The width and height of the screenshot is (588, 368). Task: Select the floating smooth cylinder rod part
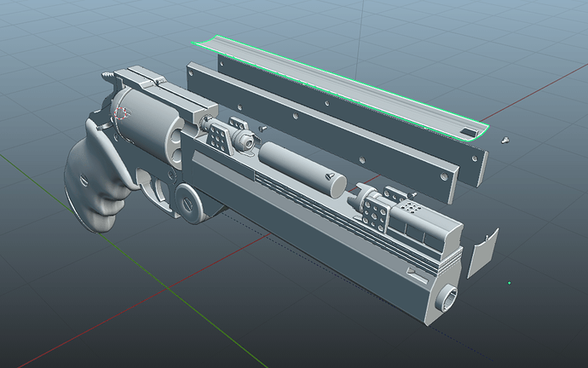point(303,168)
